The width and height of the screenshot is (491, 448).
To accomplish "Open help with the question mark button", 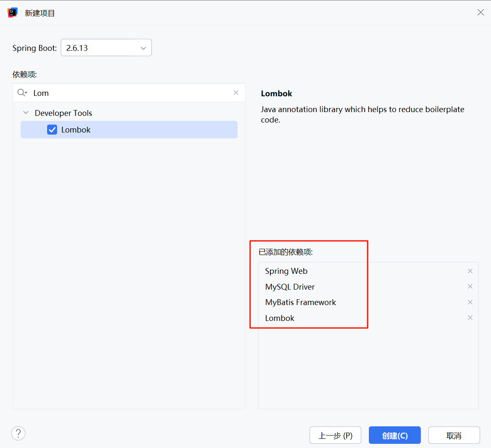I will tap(18, 433).
